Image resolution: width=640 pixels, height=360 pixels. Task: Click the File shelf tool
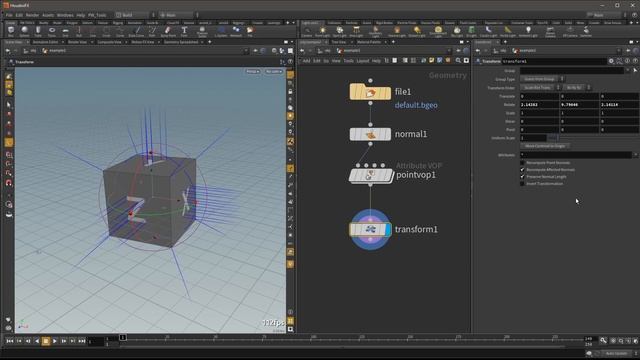(x=250, y=31)
